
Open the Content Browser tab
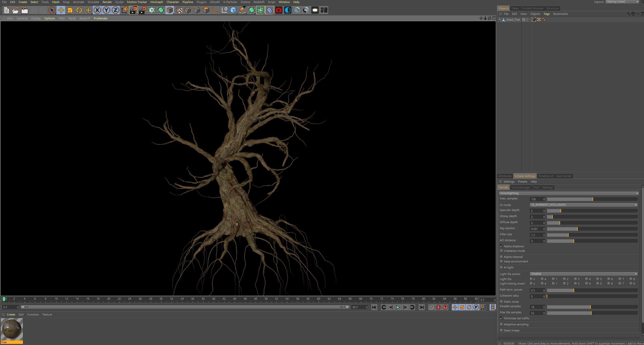click(x=532, y=8)
